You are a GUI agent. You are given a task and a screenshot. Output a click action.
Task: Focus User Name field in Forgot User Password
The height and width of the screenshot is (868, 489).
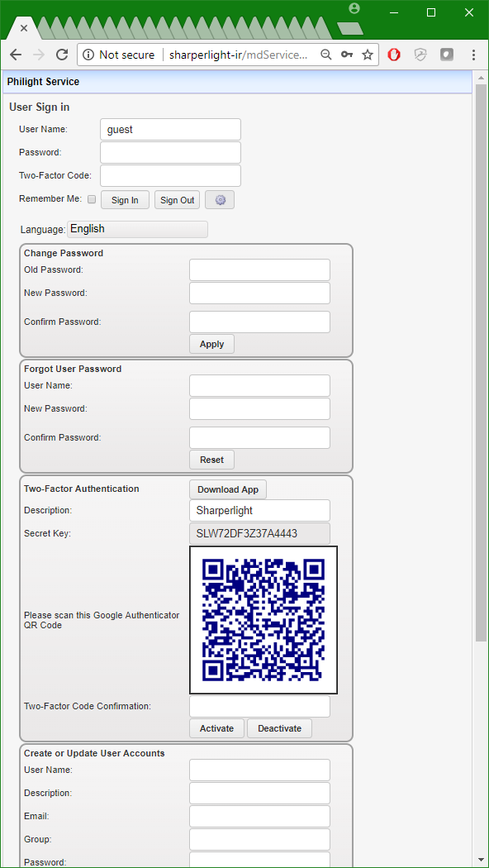click(260, 386)
